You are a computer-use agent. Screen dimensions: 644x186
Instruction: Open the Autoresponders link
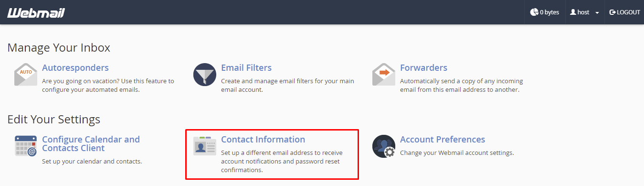pos(75,68)
